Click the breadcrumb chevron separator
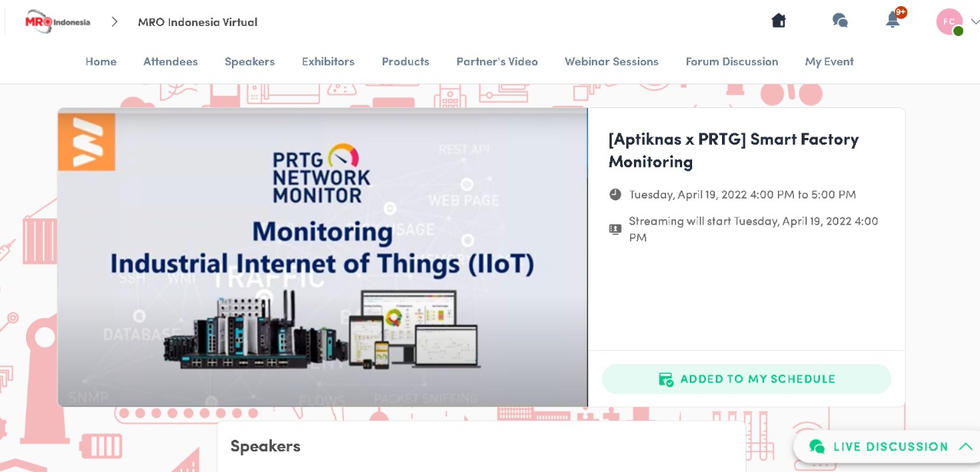Image resolution: width=980 pixels, height=472 pixels. click(x=115, y=21)
